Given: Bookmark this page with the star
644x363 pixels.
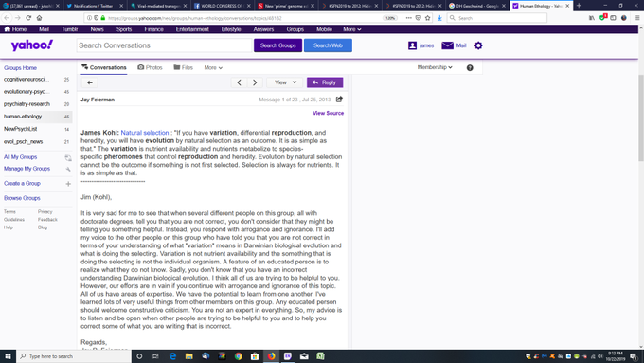Looking at the screenshot, I should 428,18.
